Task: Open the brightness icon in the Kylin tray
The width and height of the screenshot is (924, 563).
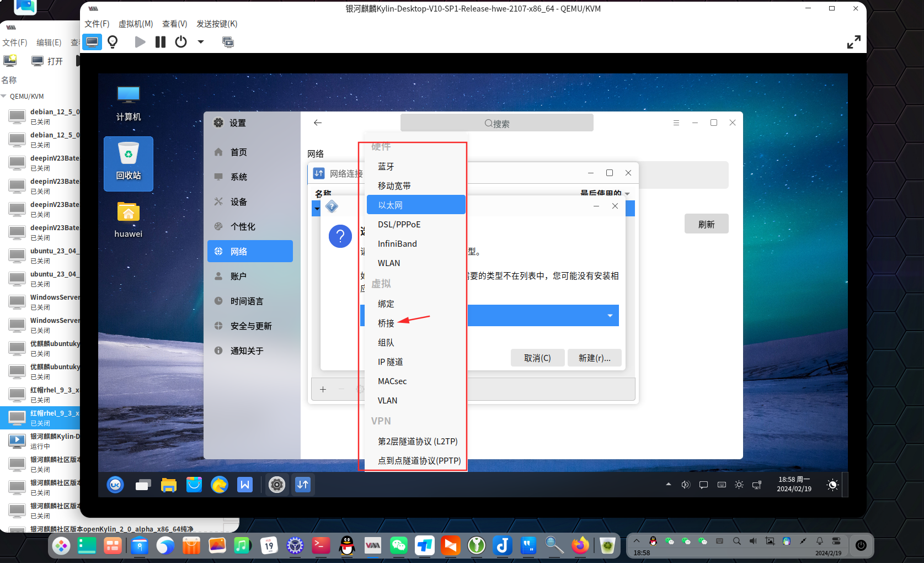Action: [739, 485]
